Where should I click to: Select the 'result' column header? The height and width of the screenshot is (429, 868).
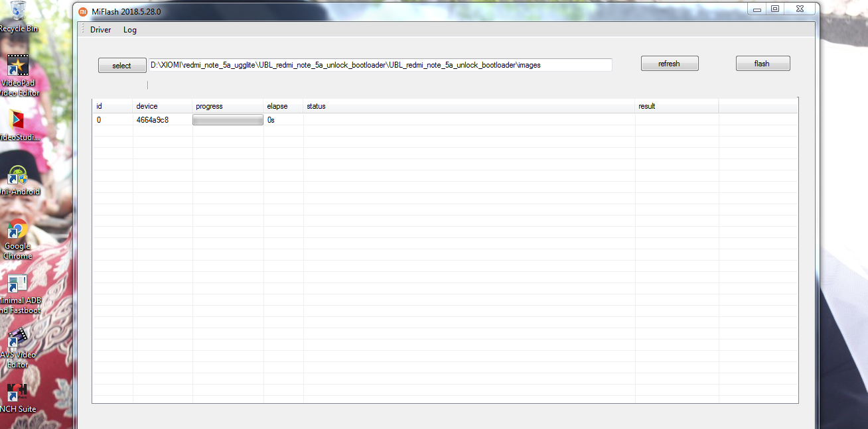[677, 106]
